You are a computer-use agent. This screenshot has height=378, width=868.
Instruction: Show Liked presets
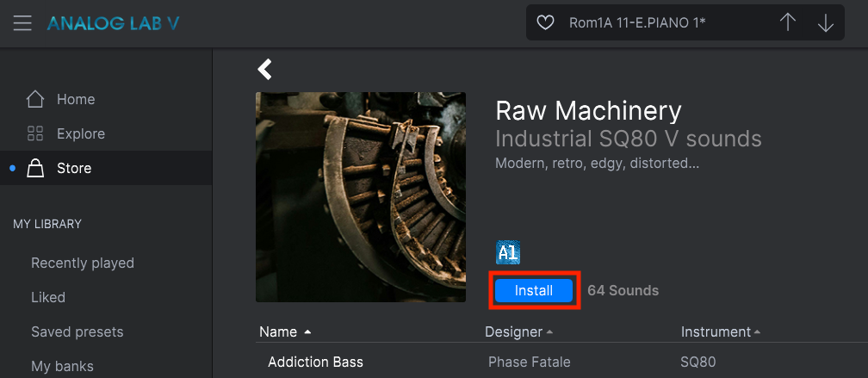coord(48,297)
